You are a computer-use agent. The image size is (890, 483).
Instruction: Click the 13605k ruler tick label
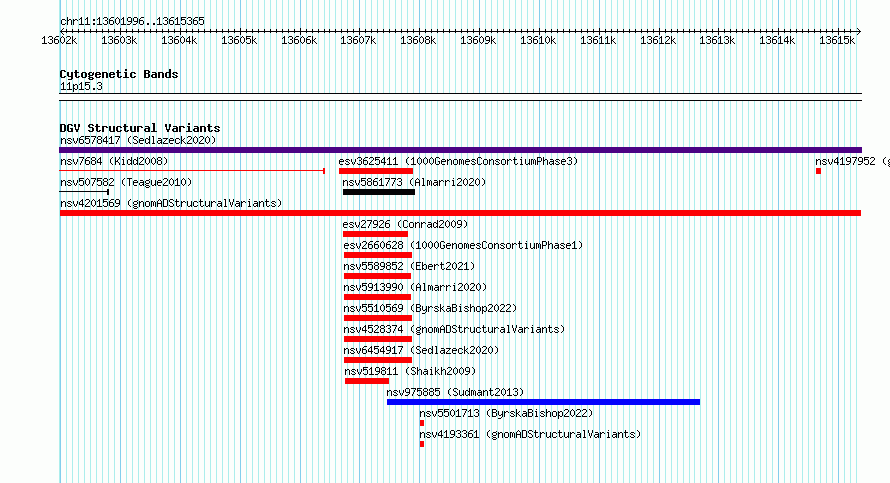click(239, 41)
